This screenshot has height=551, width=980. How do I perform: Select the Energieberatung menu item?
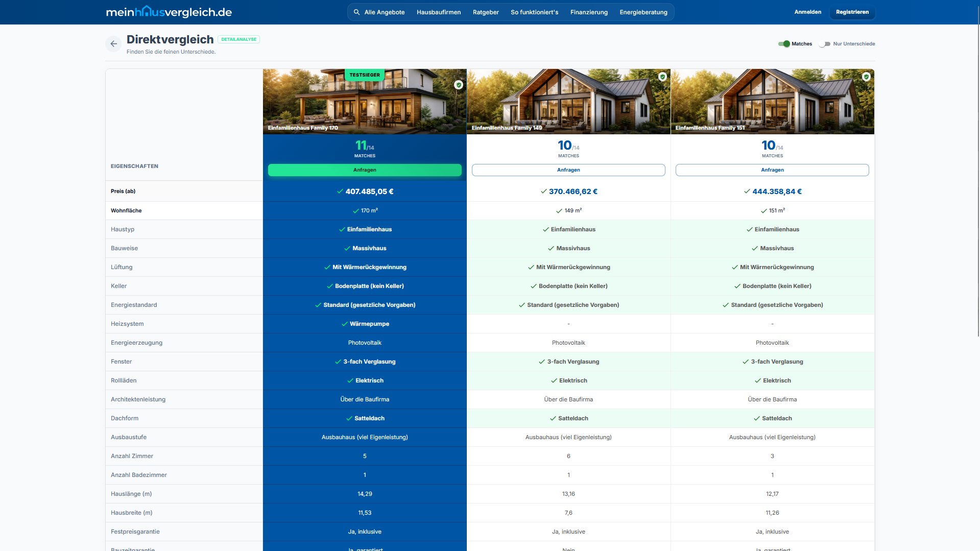(x=643, y=12)
